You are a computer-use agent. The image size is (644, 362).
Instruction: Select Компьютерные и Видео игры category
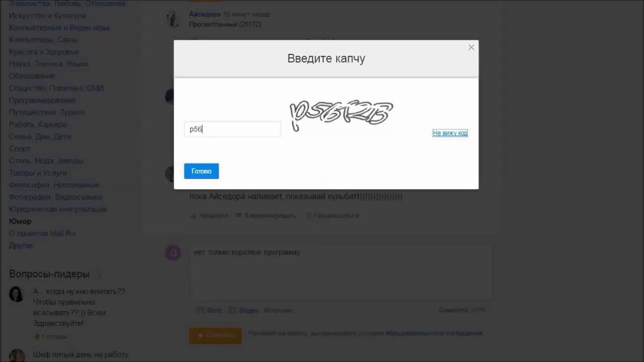click(59, 28)
